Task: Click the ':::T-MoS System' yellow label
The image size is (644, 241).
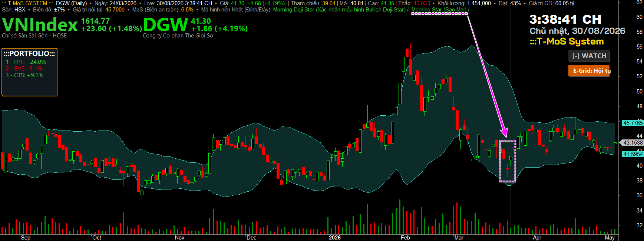Action: 567,42
